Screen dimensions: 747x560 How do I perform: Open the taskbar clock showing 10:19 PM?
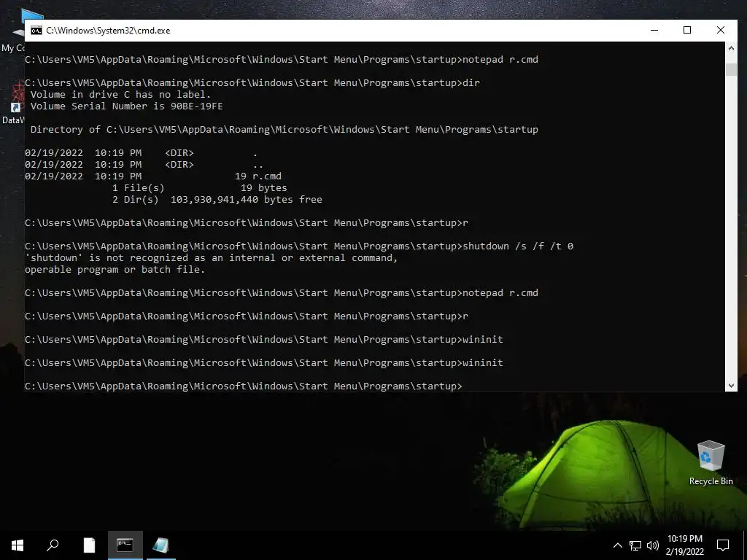point(684,545)
